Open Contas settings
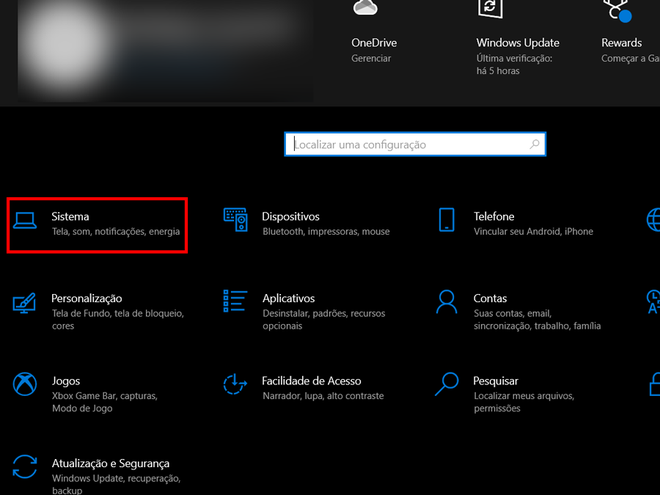660x495 pixels. point(519,311)
